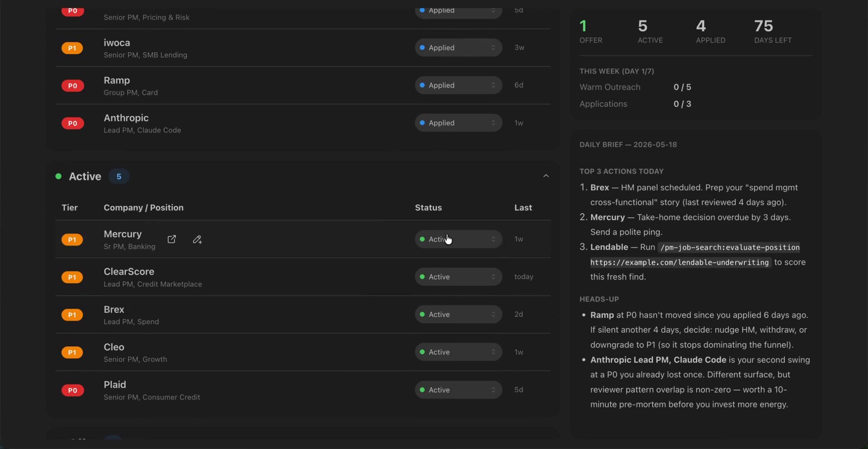
Task: Click the Last column header
Action: pyautogui.click(x=523, y=208)
